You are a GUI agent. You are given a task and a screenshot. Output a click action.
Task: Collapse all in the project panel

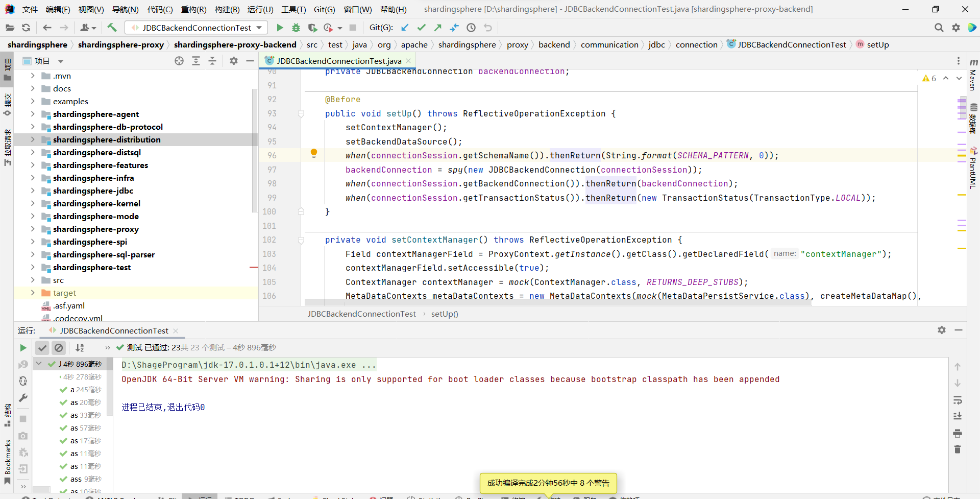click(212, 61)
